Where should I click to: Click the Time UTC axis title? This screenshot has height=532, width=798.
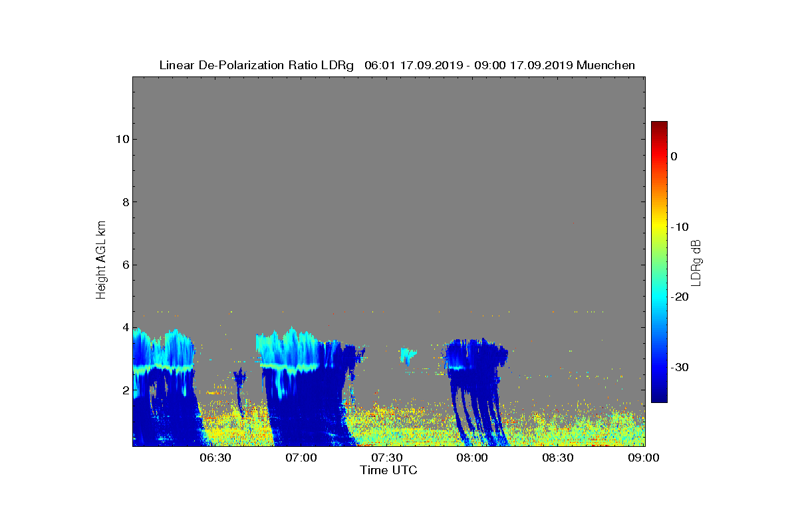389,470
